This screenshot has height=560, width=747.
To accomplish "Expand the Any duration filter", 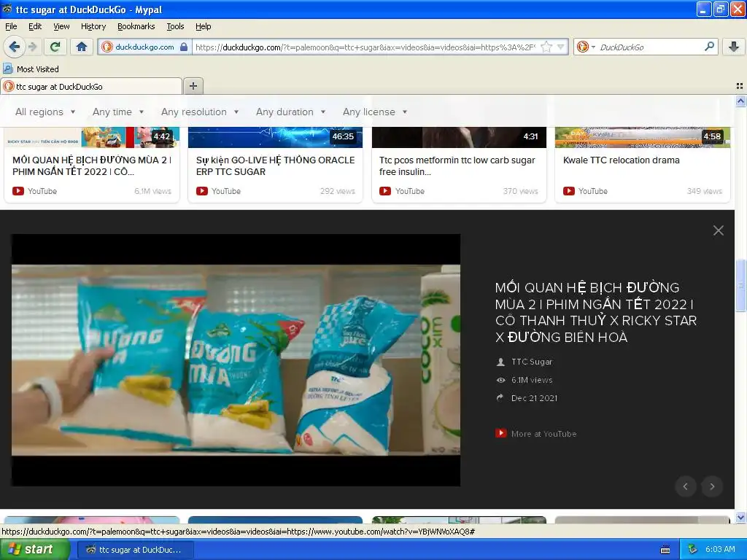I will click(290, 112).
